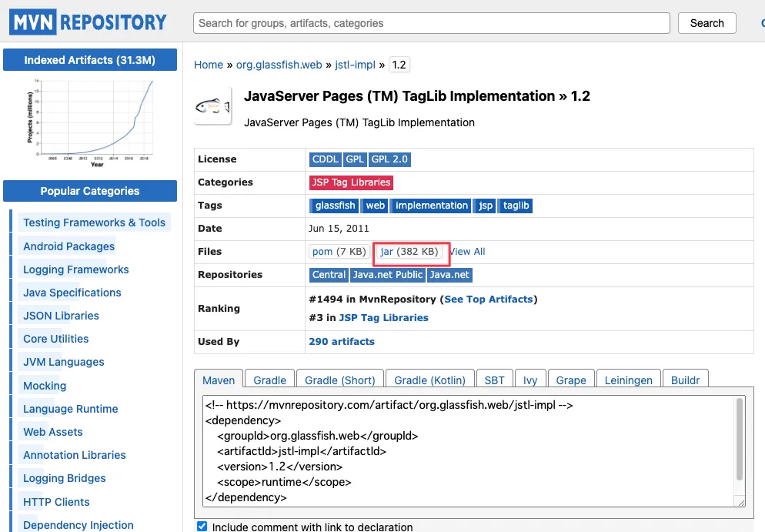765x532 pixels.
Task: Open the Gradle (Kotlin) tab
Action: point(429,380)
